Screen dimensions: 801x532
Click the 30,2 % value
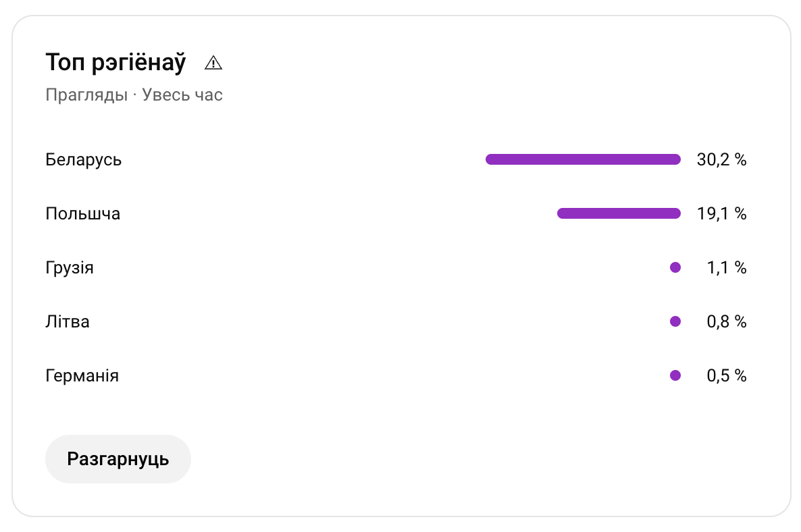point(722,160)
